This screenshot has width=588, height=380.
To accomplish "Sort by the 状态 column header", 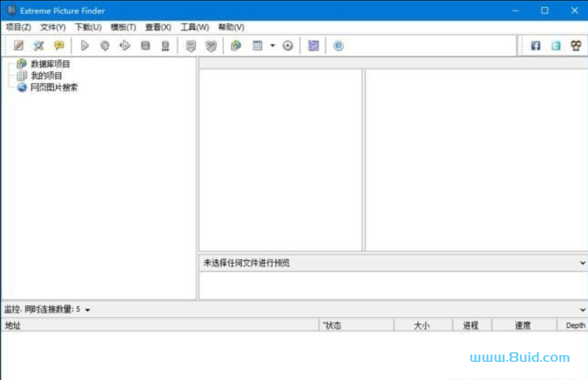I will click(357, 325).
